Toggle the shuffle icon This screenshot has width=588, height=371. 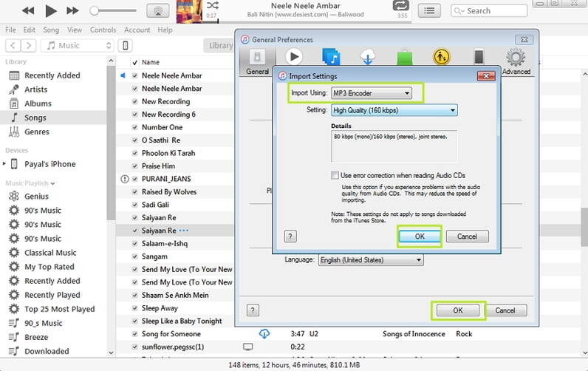point(212,5)
